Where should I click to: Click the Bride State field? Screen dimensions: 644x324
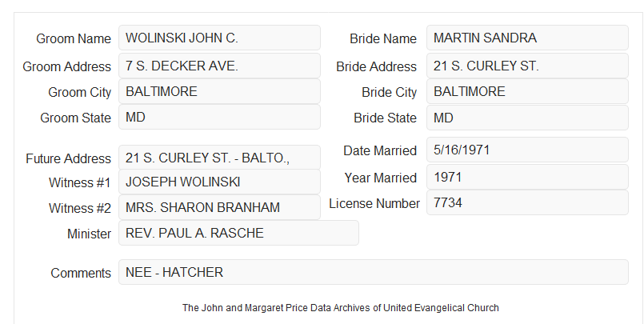pos(527,118)
